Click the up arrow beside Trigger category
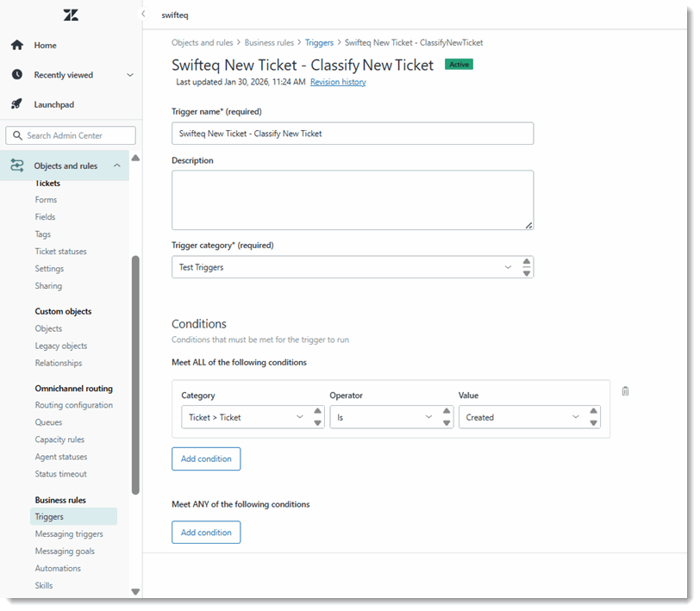 [527, 261]
